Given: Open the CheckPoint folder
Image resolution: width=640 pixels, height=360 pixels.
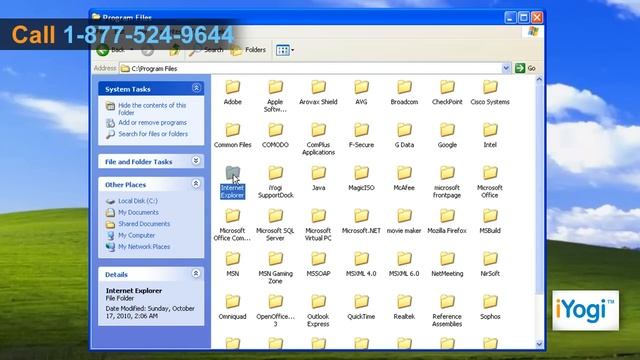Looking at the screenshot, I should click(447, 93).
